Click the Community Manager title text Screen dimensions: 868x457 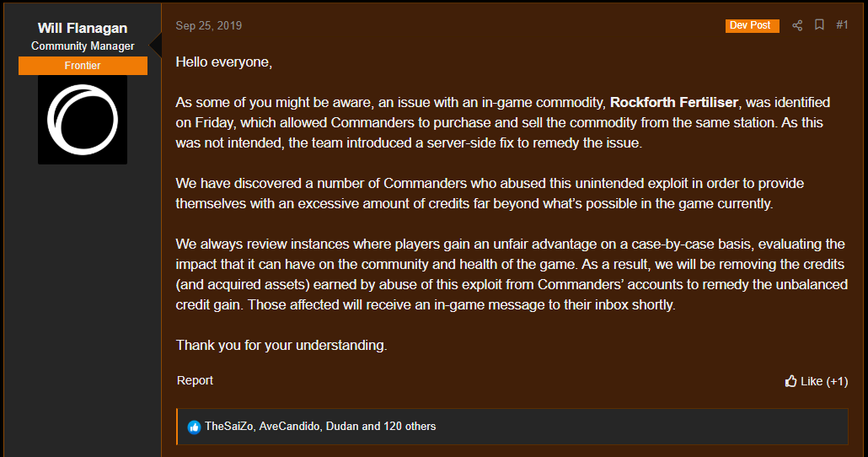[x=83, y=46]
